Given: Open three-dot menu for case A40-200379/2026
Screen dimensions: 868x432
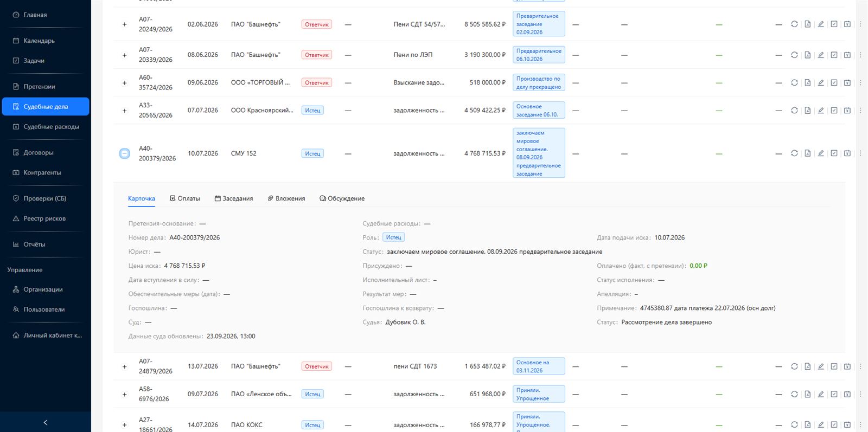Looking at the screenshot, I should (x=860, y=153).
